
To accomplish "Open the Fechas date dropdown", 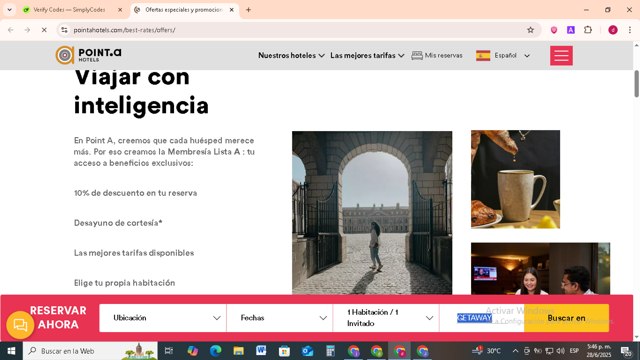I will coord(280,318).
